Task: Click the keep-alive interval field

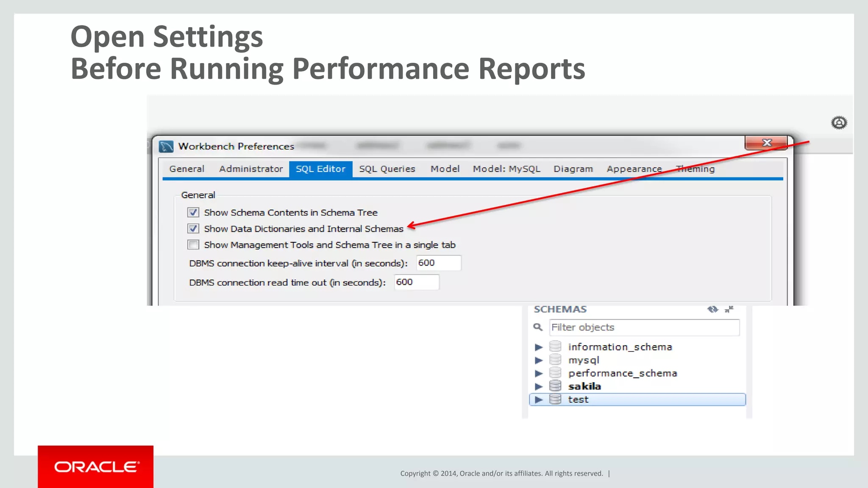Action: click(439, 263)
